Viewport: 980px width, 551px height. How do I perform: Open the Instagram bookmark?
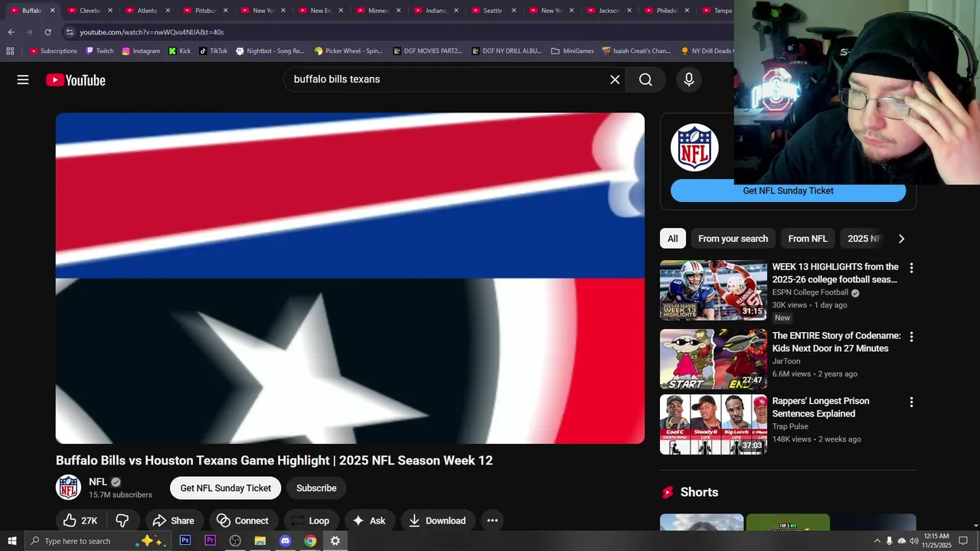pos(141,51)
